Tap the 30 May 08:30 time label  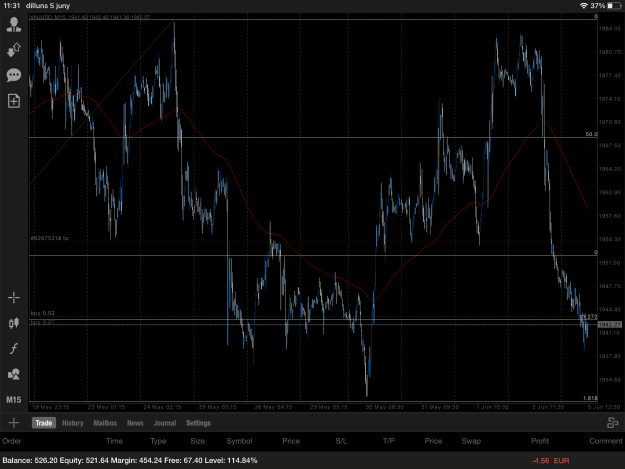[x=385, y=407]
